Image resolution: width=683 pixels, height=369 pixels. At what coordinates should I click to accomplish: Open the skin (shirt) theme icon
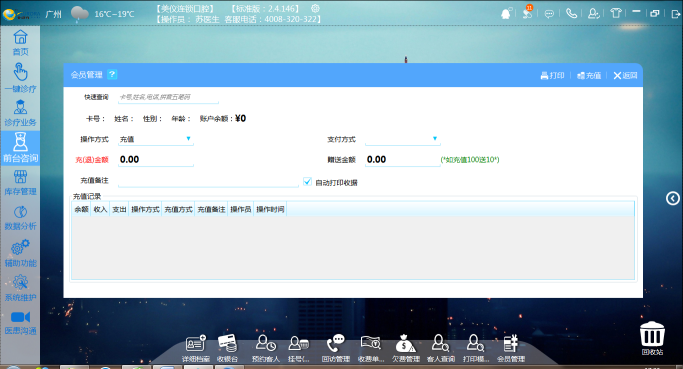[x=615, y=13]
